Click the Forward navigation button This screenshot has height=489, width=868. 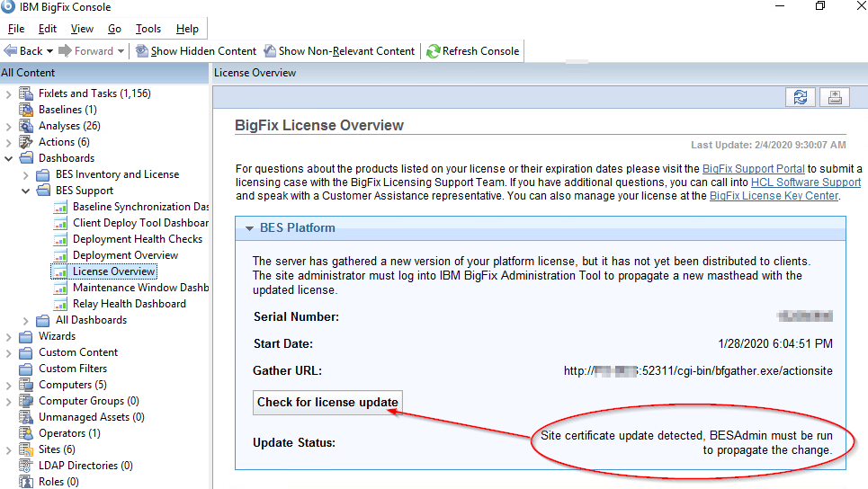coord(85,51)
